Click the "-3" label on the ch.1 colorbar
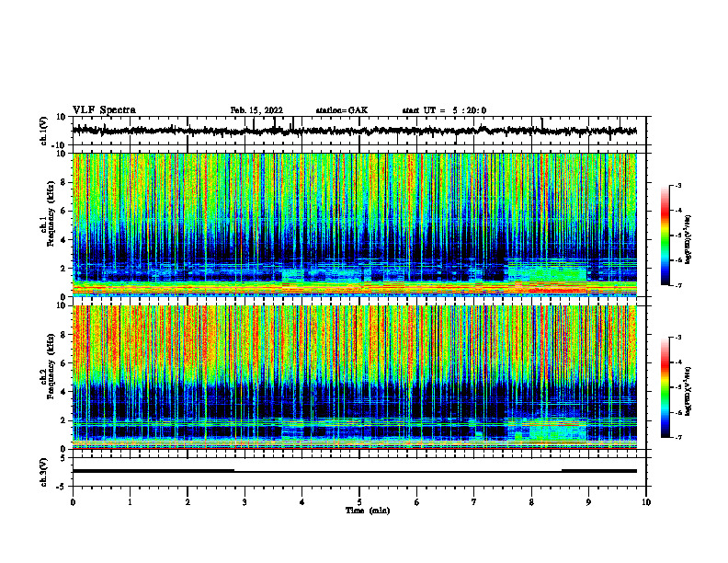728x563 pixels. (x=678, y=186)
